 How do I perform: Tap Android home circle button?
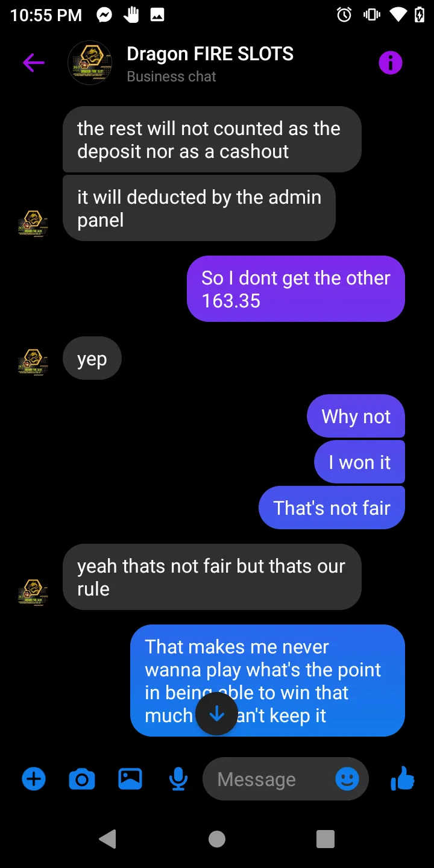pyautogui.click(x=217, y=838)
